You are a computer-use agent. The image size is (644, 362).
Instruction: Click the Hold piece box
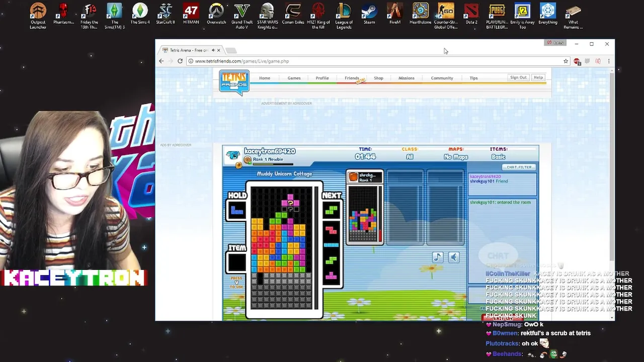click(x=236, y=210)
